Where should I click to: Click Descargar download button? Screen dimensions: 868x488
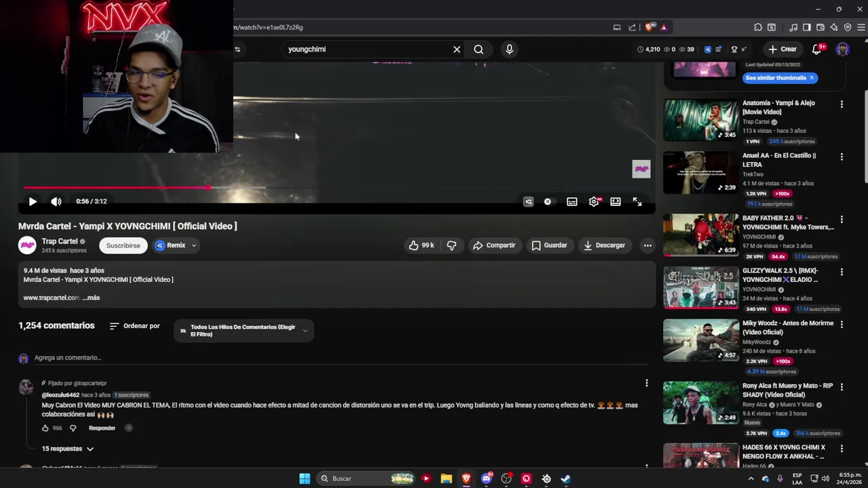604,245
